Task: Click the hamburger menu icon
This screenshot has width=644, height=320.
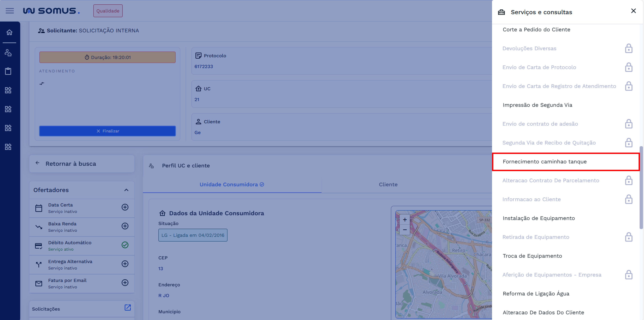Action: 10,11
